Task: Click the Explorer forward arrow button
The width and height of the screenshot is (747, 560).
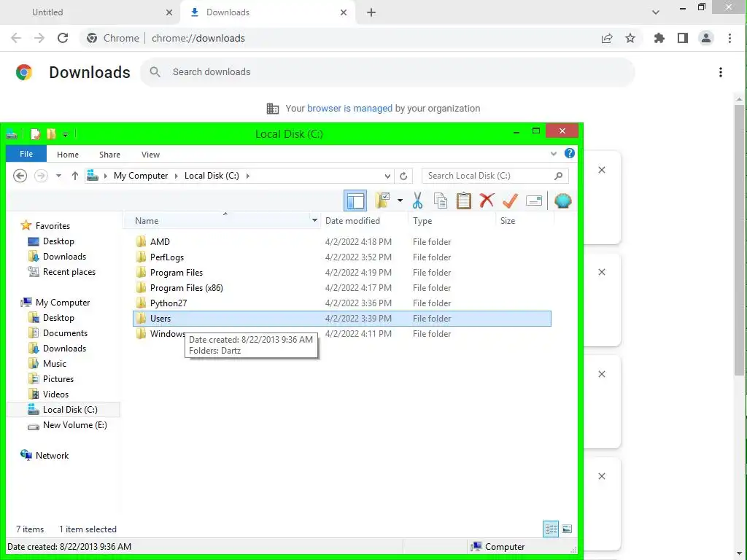Action: pyautogui.click(x=41, y=176)
